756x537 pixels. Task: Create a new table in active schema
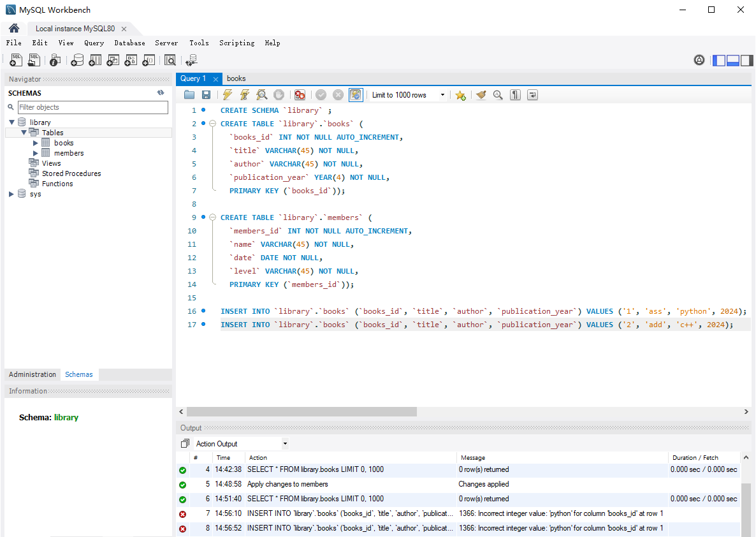click(x=95, y=60)
